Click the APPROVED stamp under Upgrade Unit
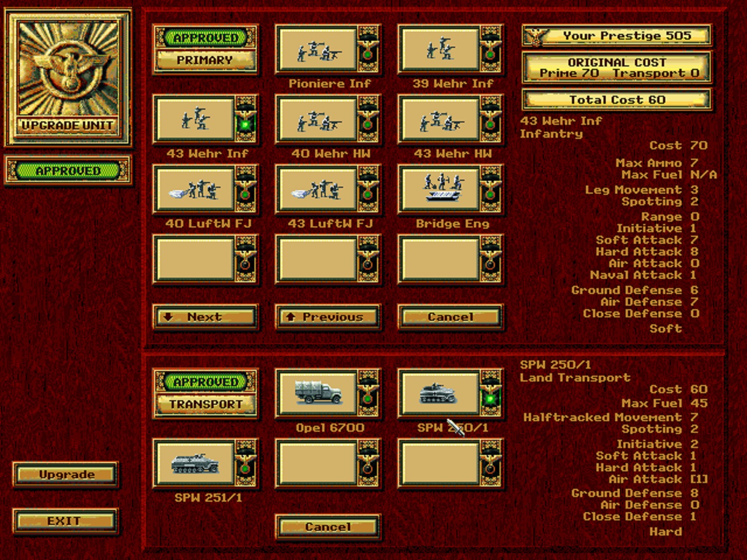Image resolution: width=747 pixels, height=560 pixels. [x=68, y=171]
